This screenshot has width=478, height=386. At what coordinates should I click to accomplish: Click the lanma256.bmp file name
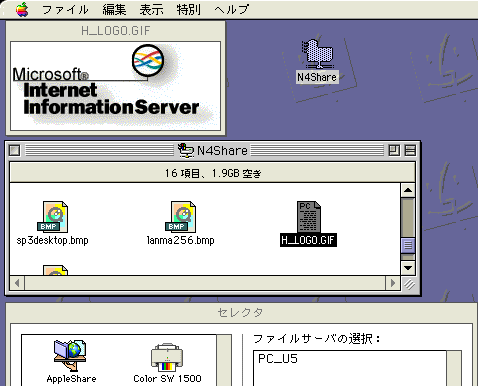pyautogui.click(x=180, y=240)
